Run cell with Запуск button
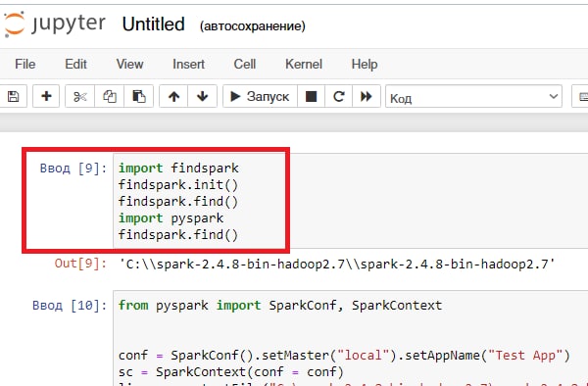588x386 pixels. [260, 96]
